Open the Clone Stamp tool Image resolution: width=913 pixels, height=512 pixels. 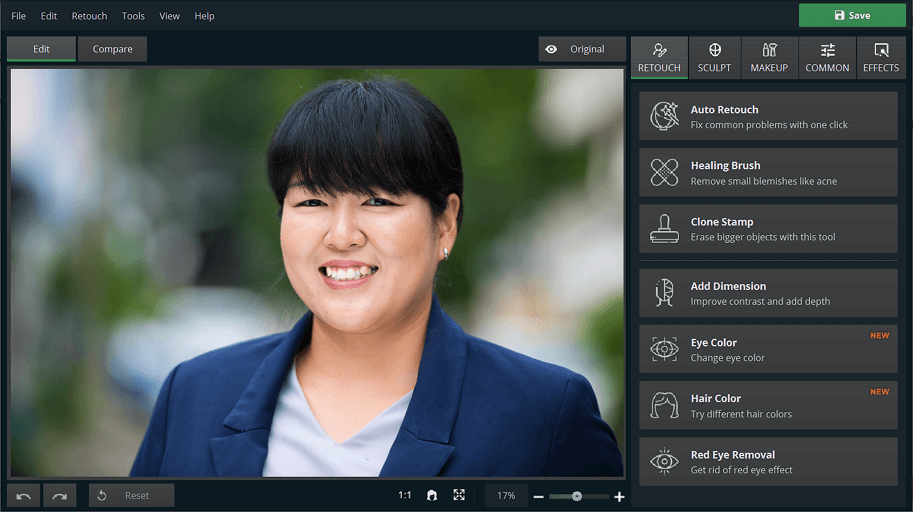(x=768, y=229)
